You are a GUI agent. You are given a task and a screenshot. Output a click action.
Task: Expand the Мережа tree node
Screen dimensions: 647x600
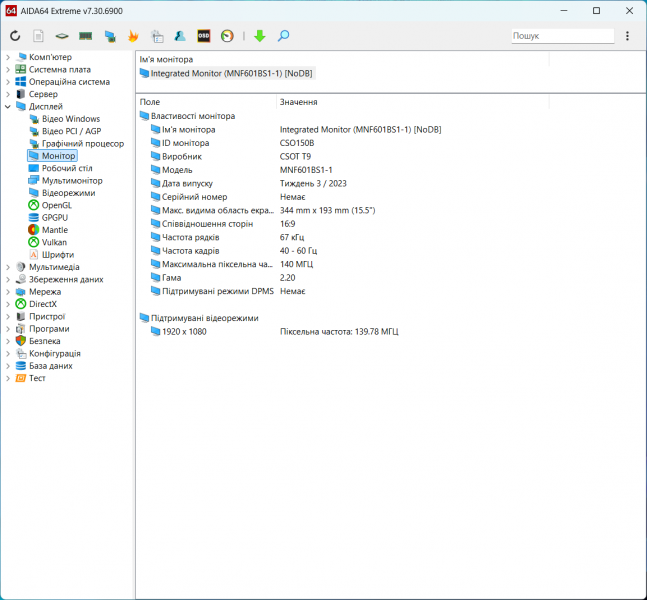point(8,292)
